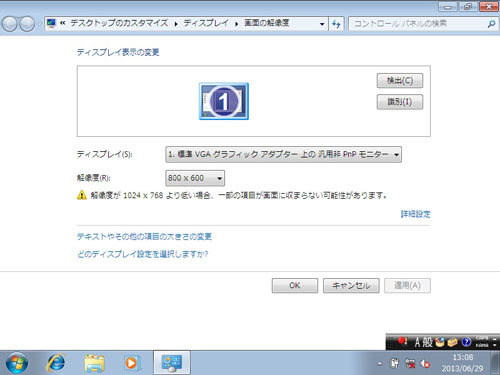Click the KANA indicator on language bar
This screenshot has width=500, height=375.
(482, 345)
